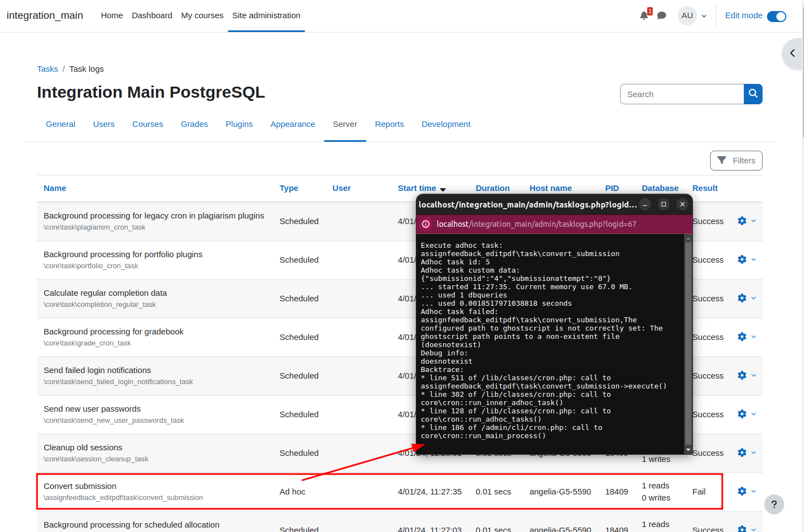This screenshot has height=532, width=804.
Task: Expand action chevron in Cleanup old sessions row
Action: click(754, 453)
